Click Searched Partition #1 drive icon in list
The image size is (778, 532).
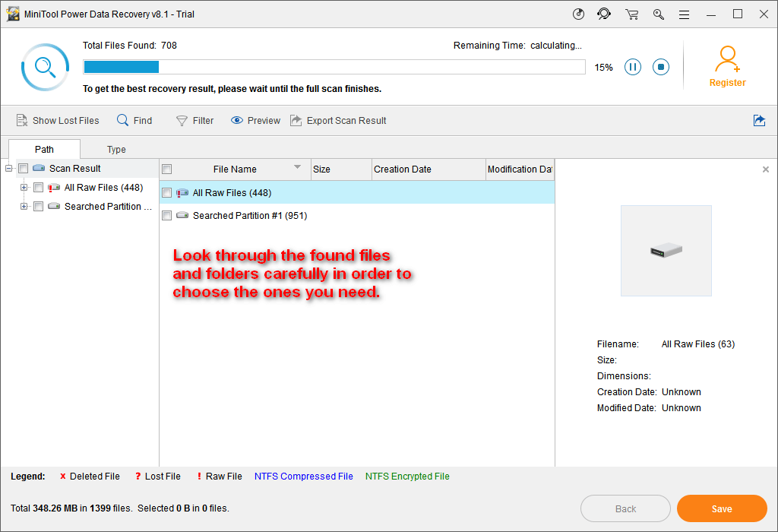pyautogui.click(x=182, y=215)
